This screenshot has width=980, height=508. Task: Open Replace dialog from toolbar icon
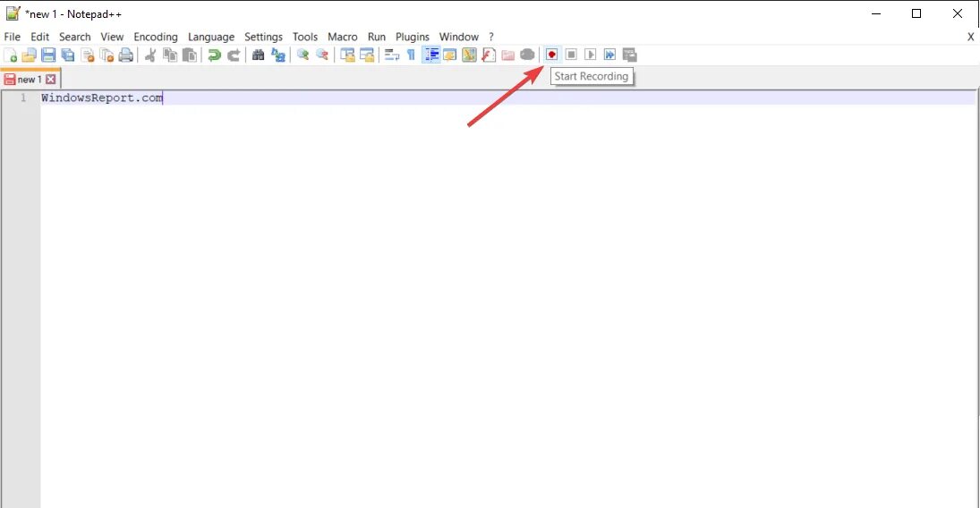point(278,55)
